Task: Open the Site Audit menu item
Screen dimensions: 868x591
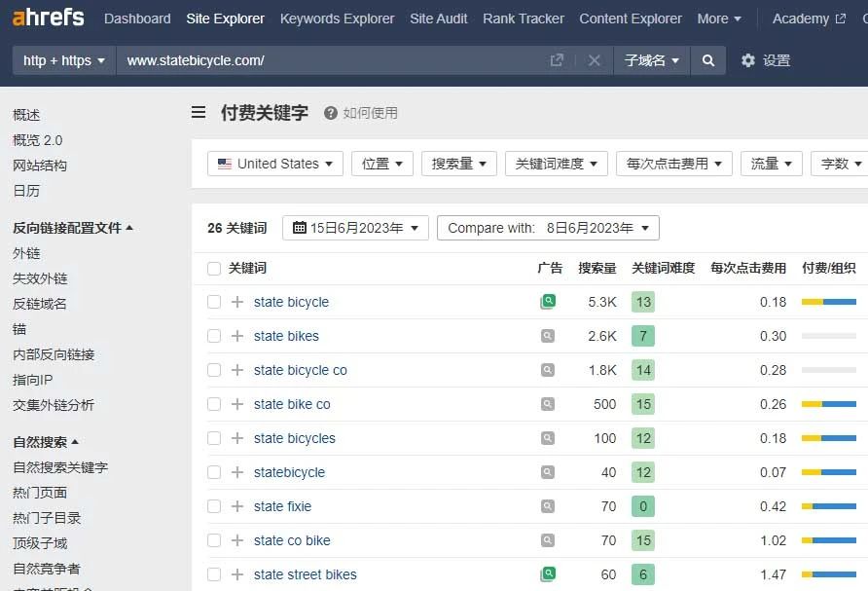Action: coord(438,18)
